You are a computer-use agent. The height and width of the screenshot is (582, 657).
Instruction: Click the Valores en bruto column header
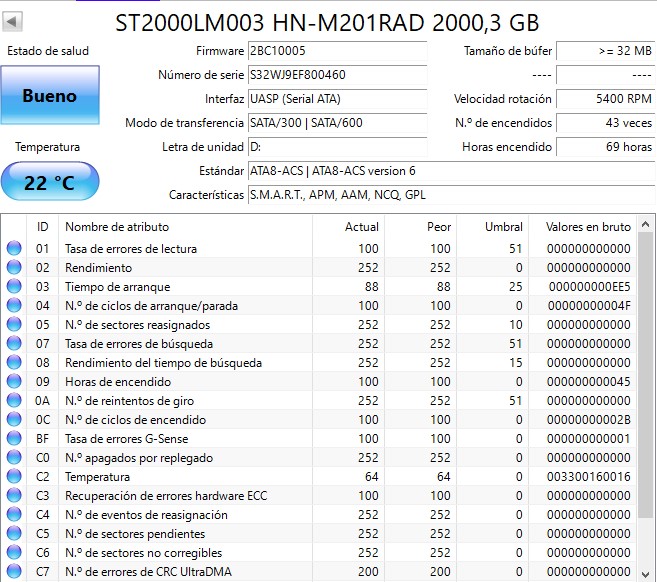click(x=582, y=227)
